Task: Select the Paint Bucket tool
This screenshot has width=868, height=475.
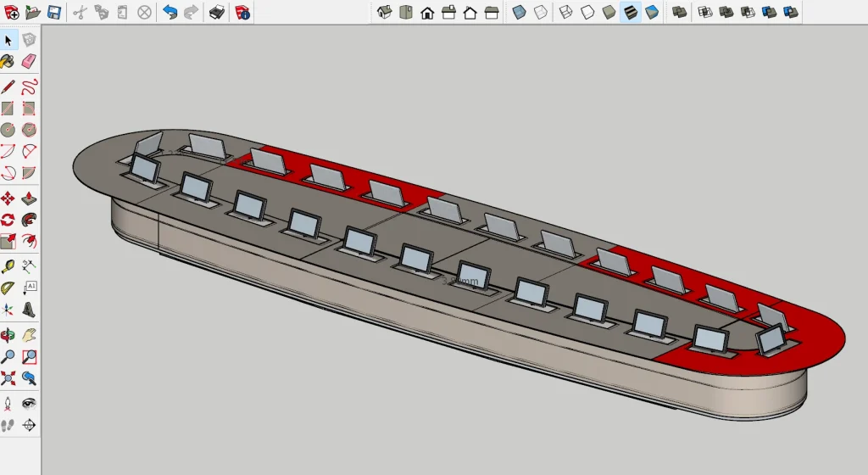Action: [8, 61]
